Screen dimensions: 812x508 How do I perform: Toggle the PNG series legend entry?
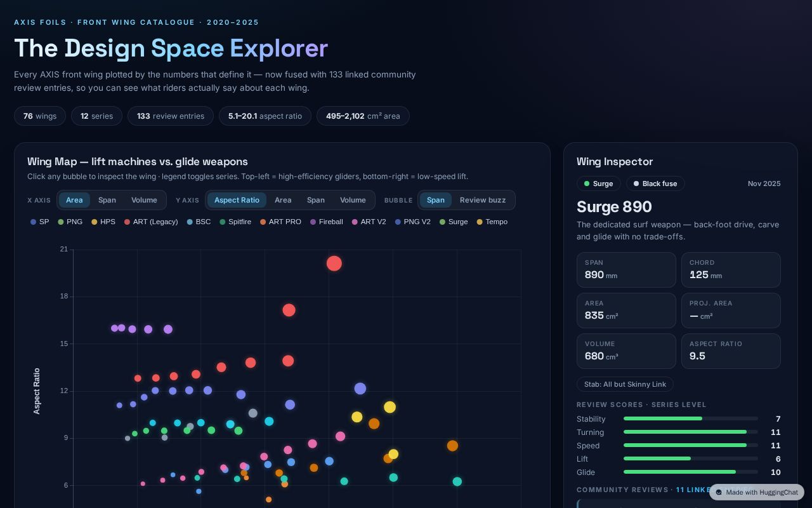[70, 222]
